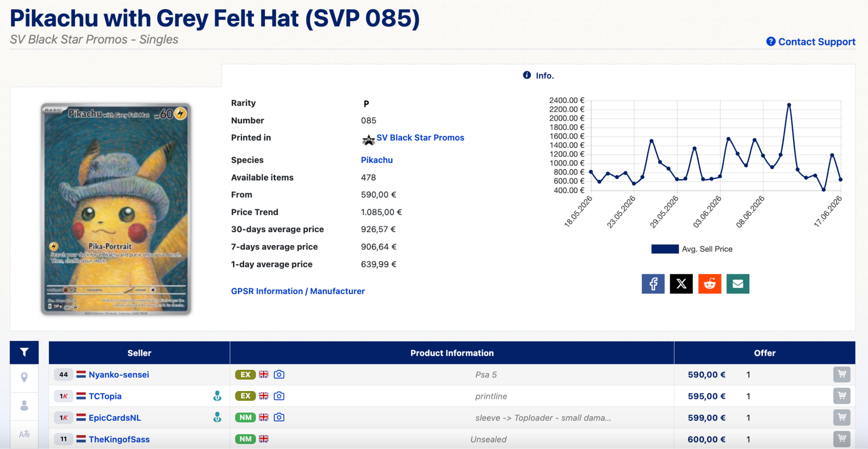This screenshot has height=449, width=868.
Task: Open the Pikachu species link
Action: [377, 160]
